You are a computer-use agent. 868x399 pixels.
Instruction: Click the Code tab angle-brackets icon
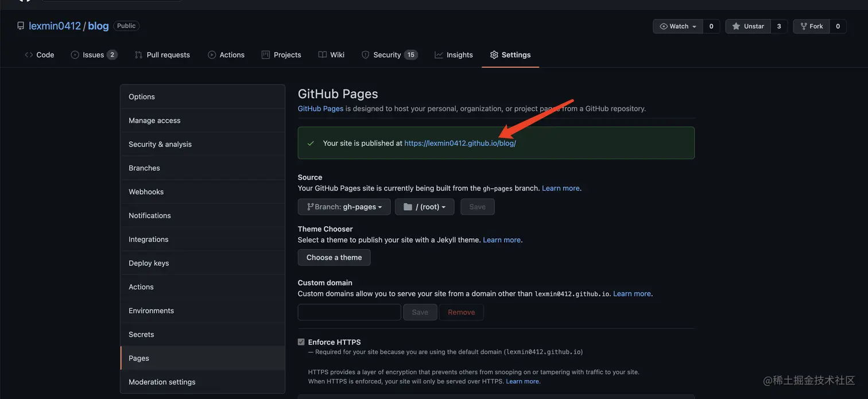click(29, 55)
